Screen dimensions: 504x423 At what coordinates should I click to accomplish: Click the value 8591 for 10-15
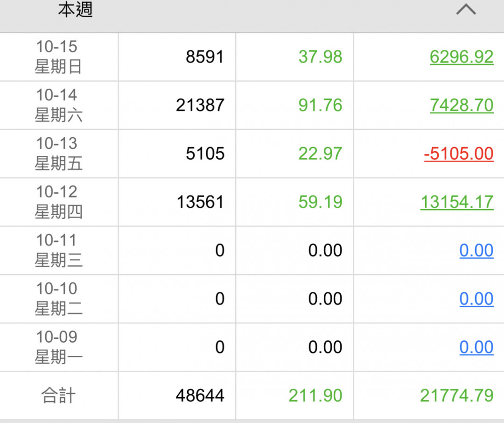(205, 57)
